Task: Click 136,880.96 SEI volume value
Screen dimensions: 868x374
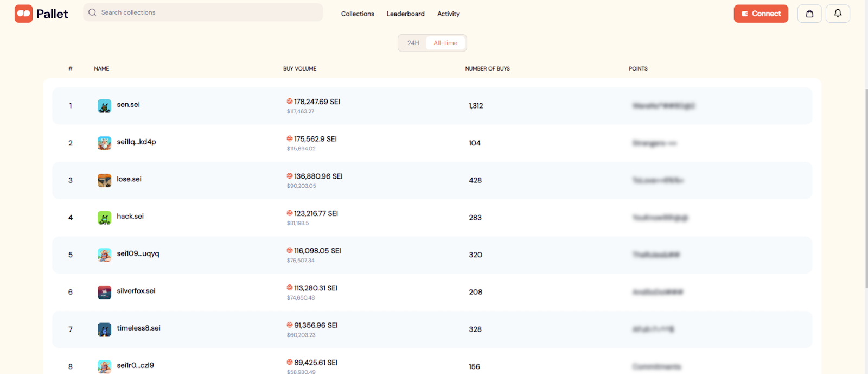Action: click(x=318, y=176)
